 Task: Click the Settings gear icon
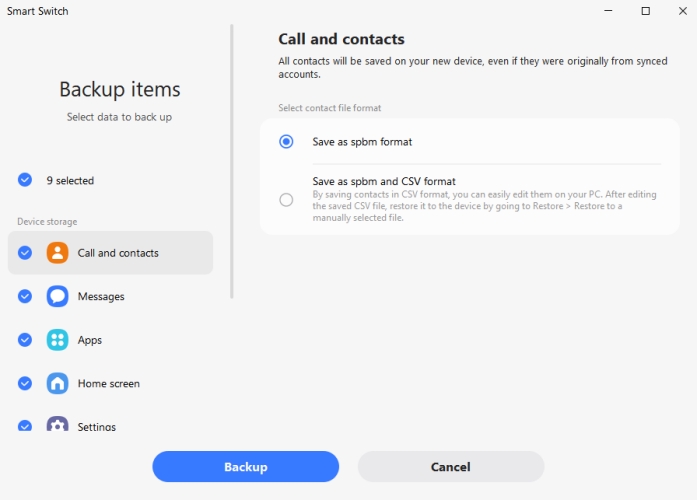pyautogui.click(x=58, y=425)
